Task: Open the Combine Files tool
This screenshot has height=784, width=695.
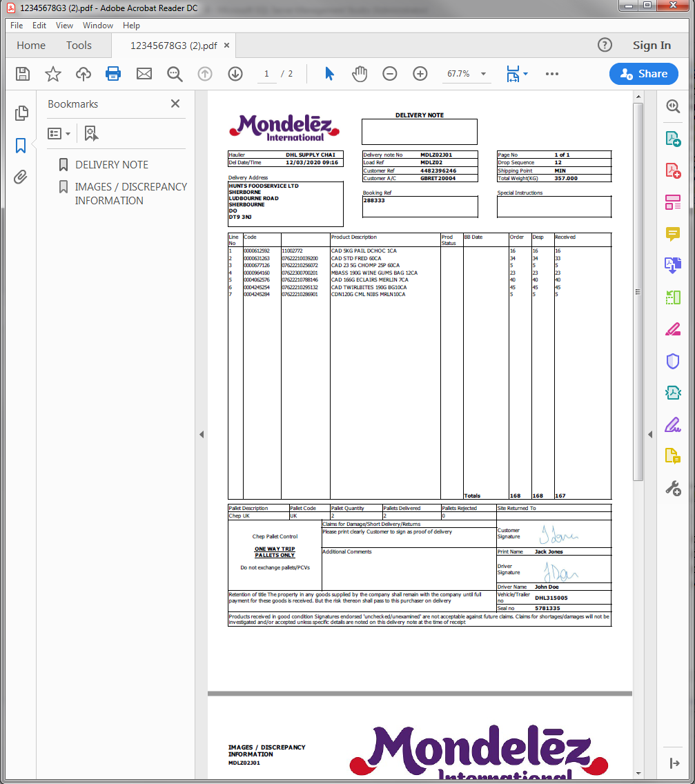Action: click(x=673, y=266)
